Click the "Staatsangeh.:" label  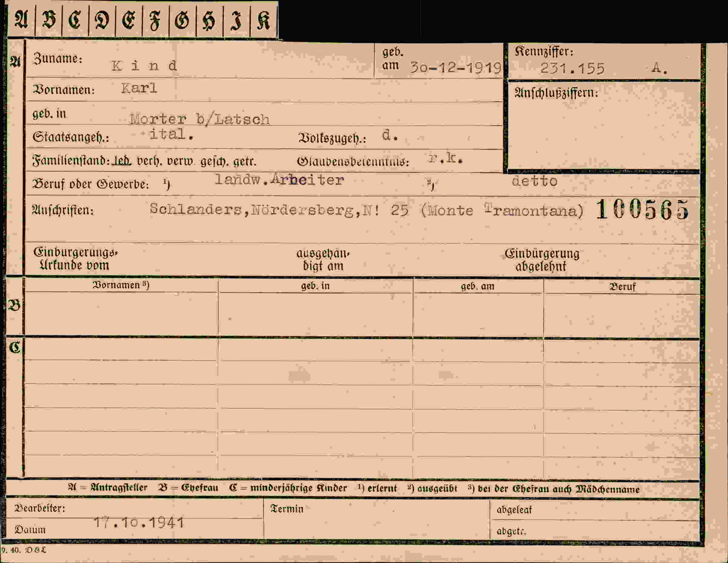[x=71, y=137]
